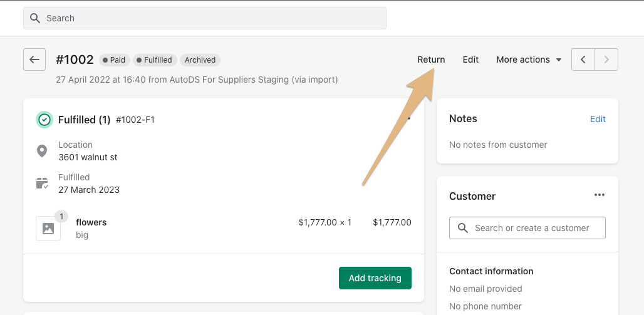This screenshot has width=644, height=315.
Task: Focus the Search or create a customer field
Action: (527, 228)
